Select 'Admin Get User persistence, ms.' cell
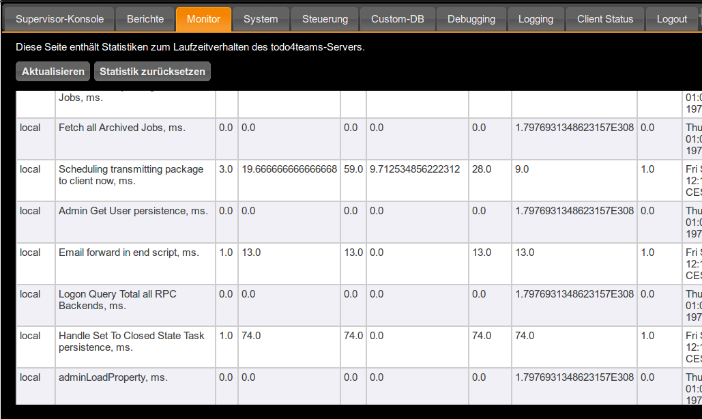The height and width of the screenshot is (419, 702). click(x=135, y=222)
